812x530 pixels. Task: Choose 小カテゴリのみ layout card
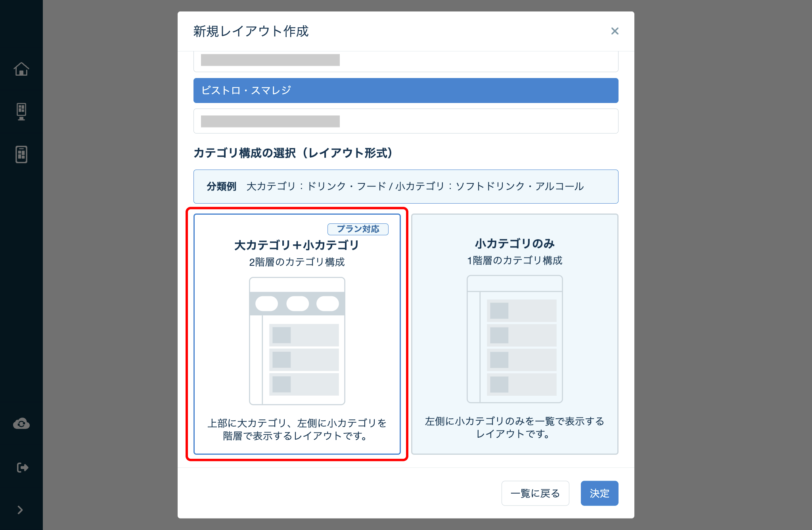[x=515, y=334]
